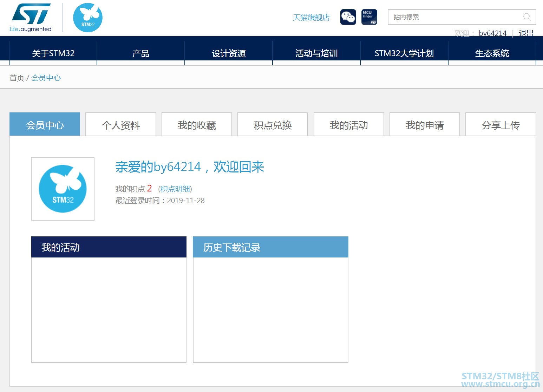
Task: Open the STM32大学计划 navigation menu
Action: tap(404, 53)
